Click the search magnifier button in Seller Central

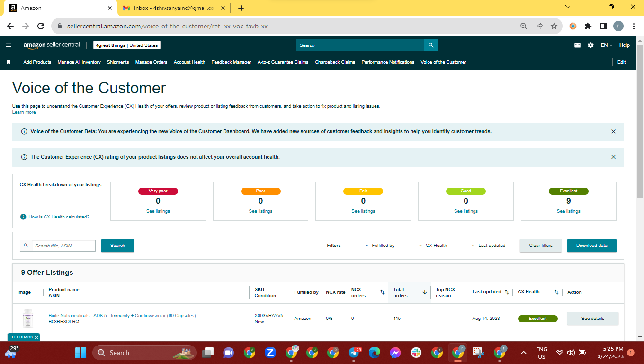(x=431, y=45)
